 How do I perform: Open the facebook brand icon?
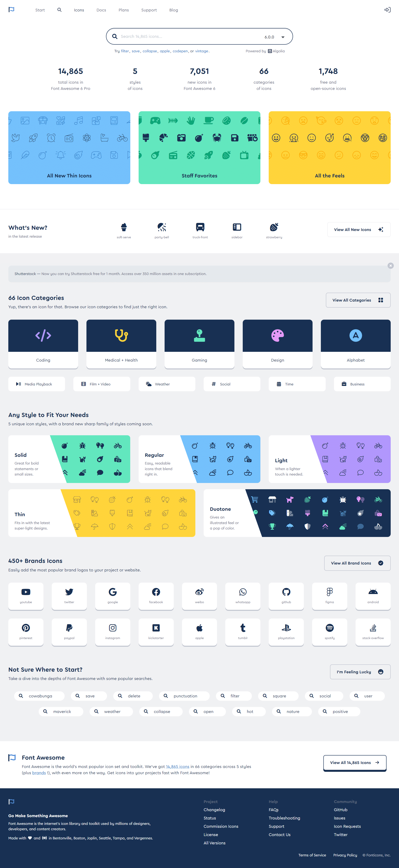point(156,596)
